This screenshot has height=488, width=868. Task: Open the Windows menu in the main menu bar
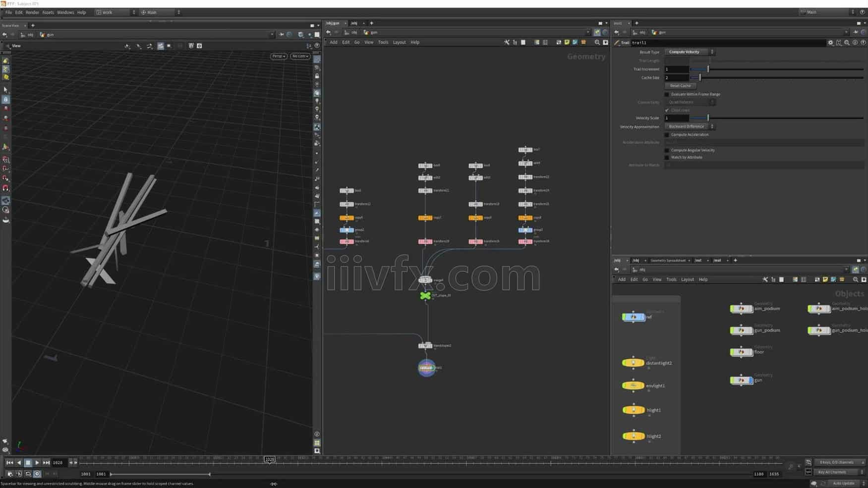click(65, 12)
